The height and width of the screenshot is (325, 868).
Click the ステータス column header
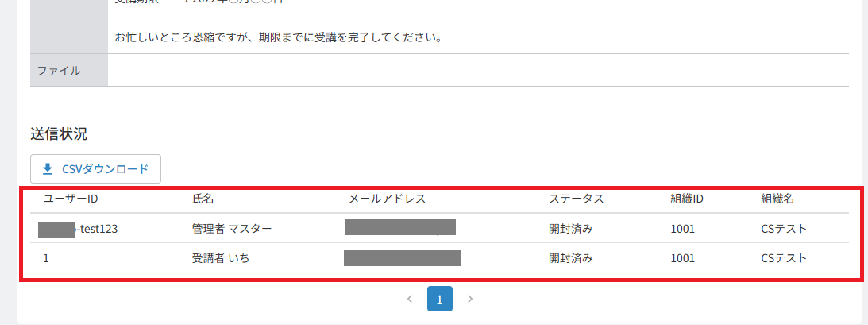click(x=577, y=199)
